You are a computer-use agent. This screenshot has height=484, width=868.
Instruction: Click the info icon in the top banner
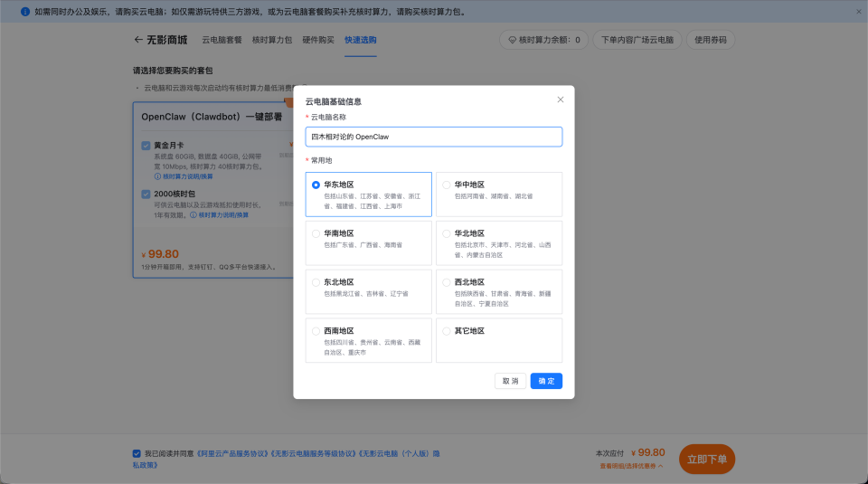pyautogui.click(x=25, y=12)
